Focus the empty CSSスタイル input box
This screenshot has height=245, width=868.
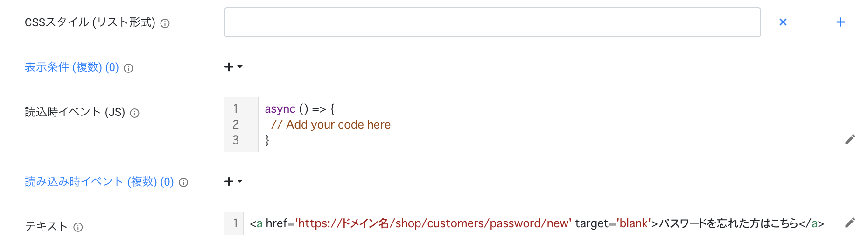pyautogui.click(x=492, y=22)
